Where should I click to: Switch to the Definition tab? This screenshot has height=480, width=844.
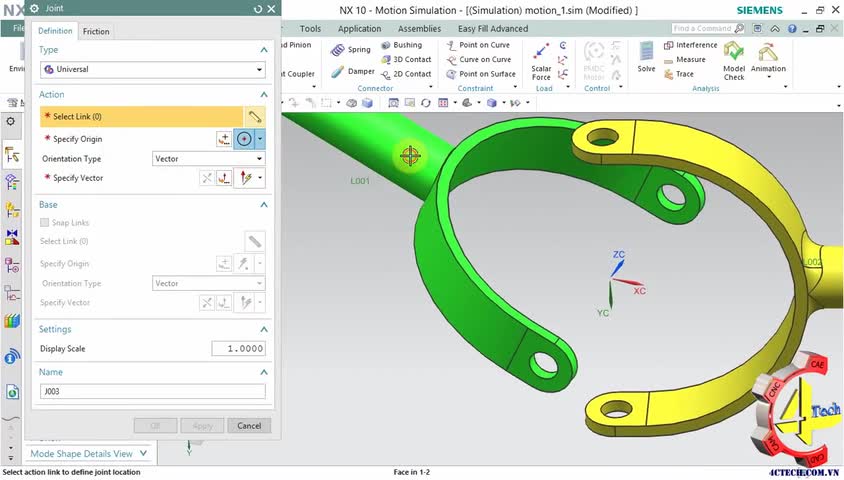[x=55, y=31]
